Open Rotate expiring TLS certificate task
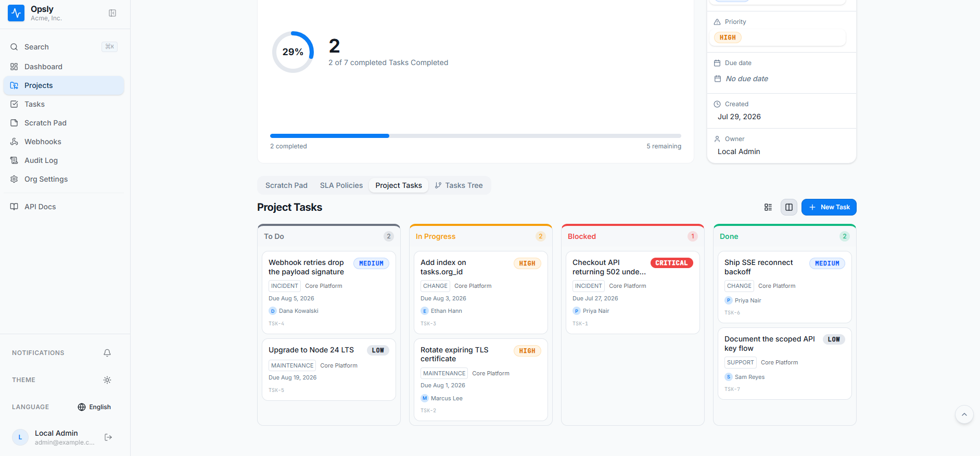980x456 pixels. (481, 380)
